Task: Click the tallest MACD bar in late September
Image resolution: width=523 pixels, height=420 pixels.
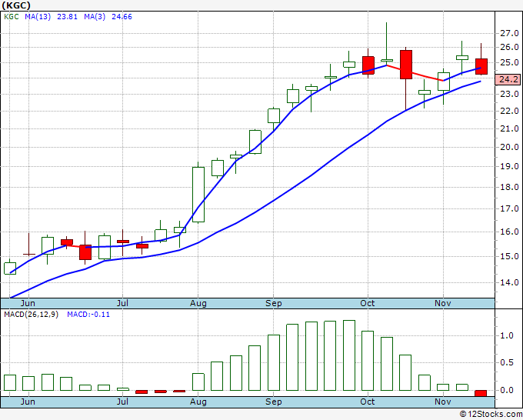Action: [x=349, y=355]
